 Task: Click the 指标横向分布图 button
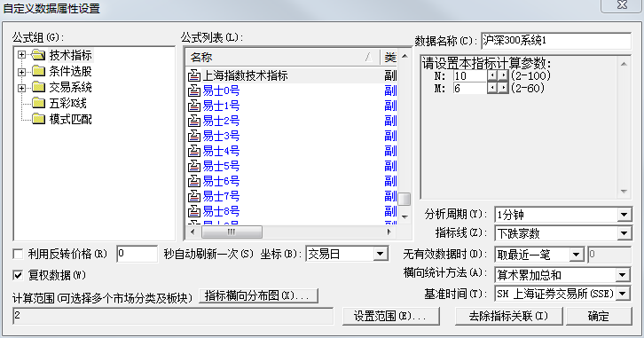coord(258,295)
